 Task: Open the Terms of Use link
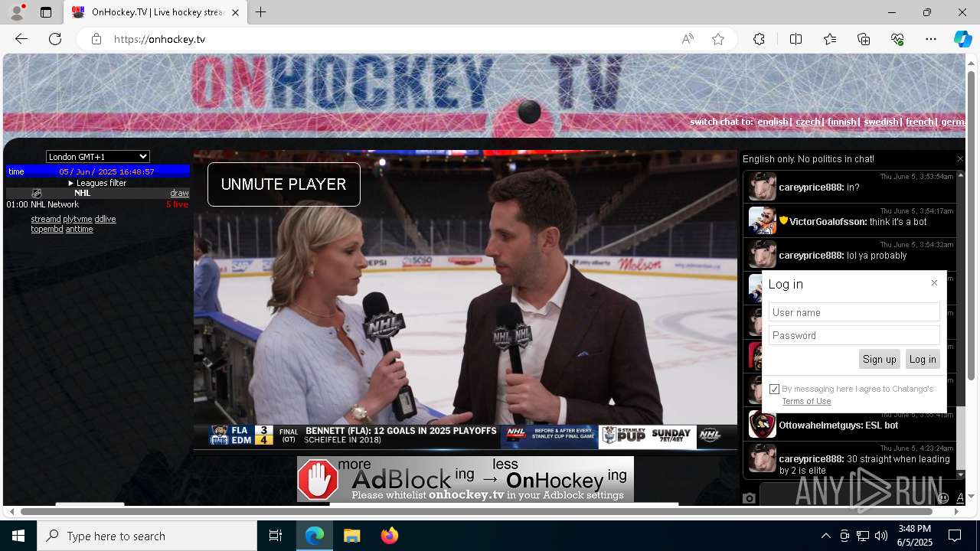(806, 401)
